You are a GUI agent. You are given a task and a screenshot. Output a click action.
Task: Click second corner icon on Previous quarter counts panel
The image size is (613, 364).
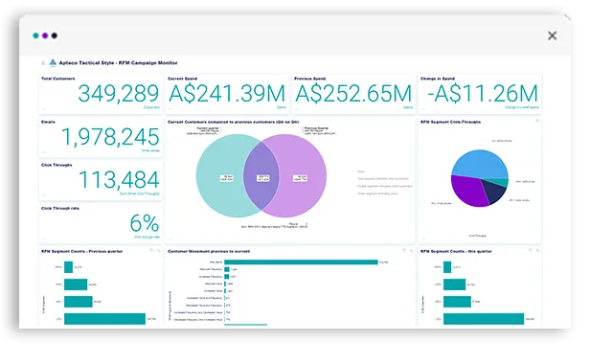point(158,251)
